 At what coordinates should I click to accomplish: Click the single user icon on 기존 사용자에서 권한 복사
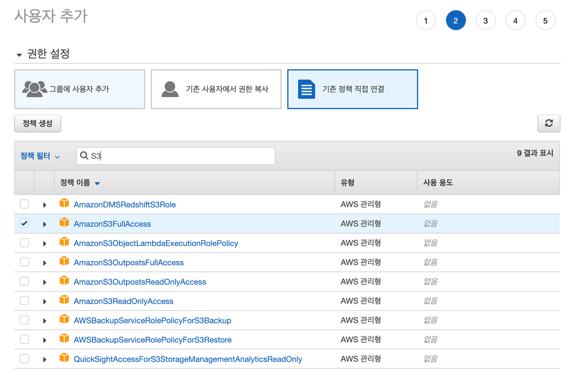click(170, 89)
